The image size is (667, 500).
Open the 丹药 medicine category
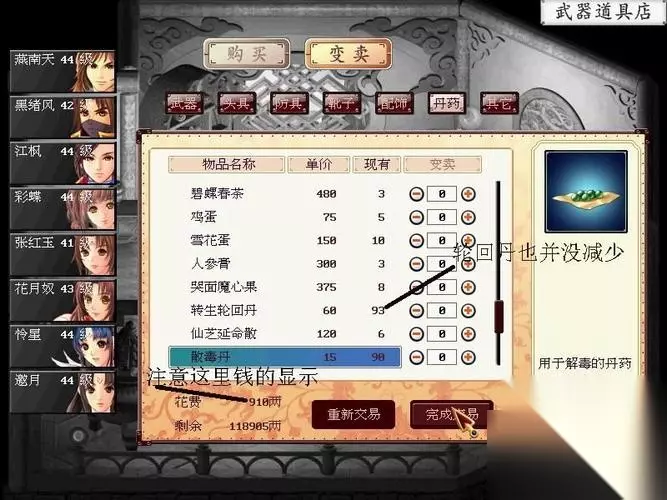[447, 103]
